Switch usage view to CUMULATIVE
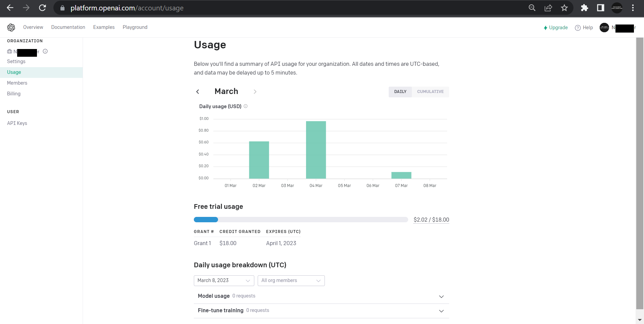The height and width of the screenshot is (324, 644). (x=430, y=92)
